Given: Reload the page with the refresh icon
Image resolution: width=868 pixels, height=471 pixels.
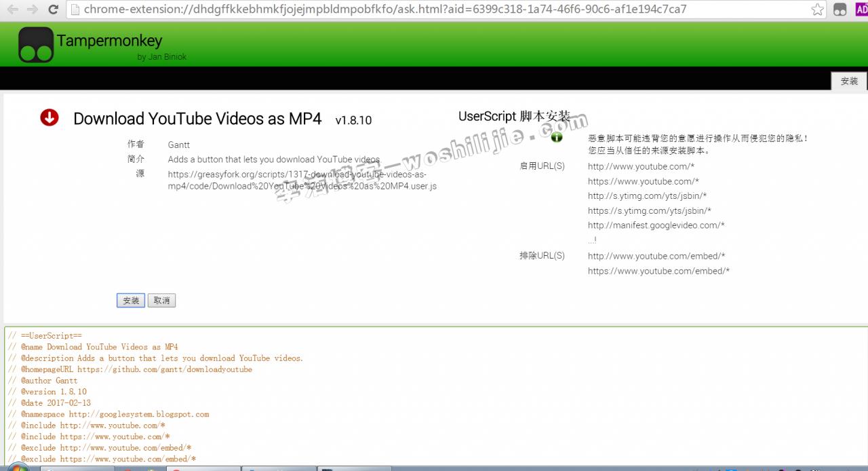Looking at the screenshot, I should pyautogui.click(x=53, y=10).
